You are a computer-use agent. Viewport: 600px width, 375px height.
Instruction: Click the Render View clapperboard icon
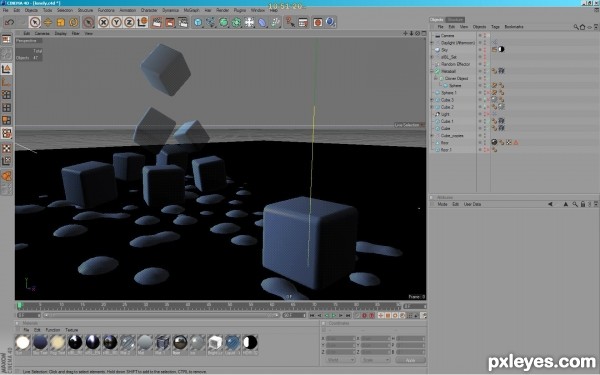click(x=157, y=22)
